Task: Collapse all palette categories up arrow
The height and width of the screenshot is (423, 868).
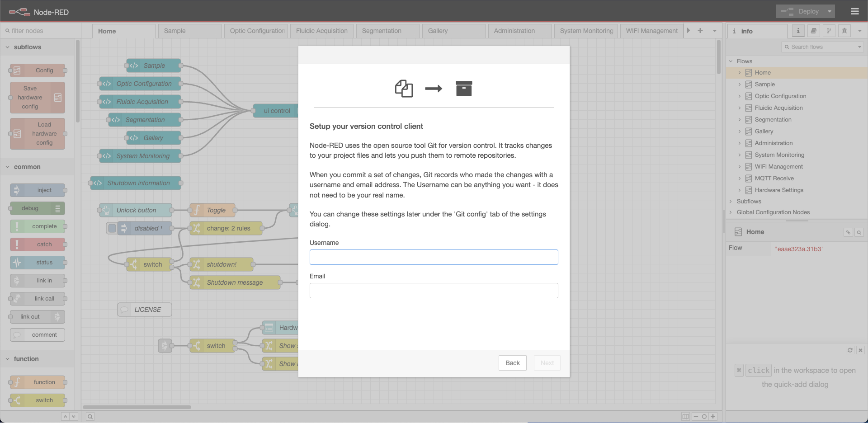Action: coord(65,417)
